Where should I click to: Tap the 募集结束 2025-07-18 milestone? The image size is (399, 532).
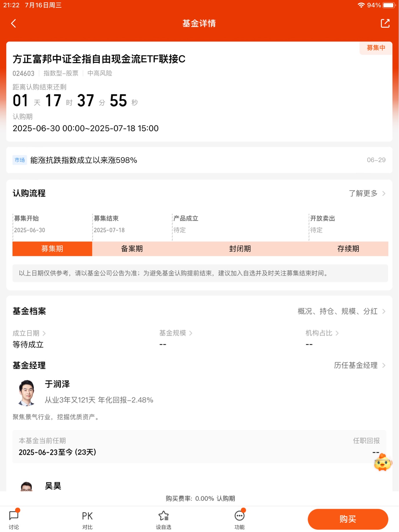click(109, 224)
